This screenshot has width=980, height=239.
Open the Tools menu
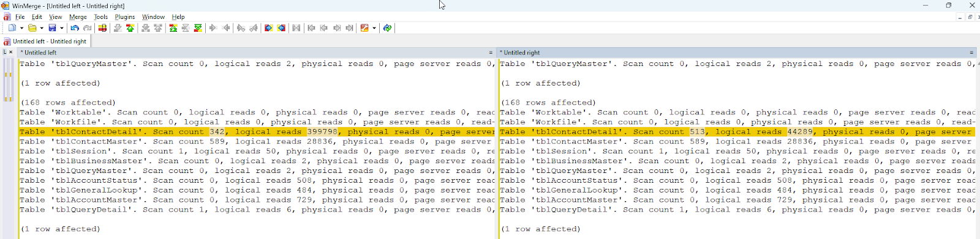[100, 17]
